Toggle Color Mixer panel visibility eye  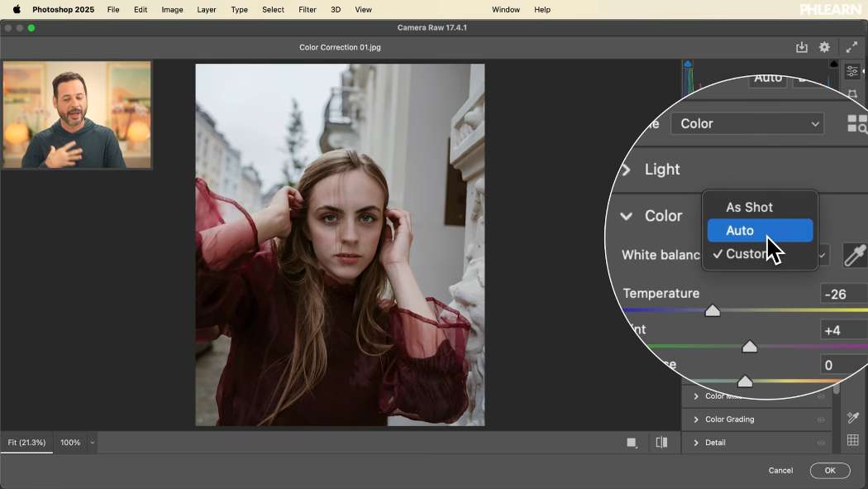pos(821,396)
